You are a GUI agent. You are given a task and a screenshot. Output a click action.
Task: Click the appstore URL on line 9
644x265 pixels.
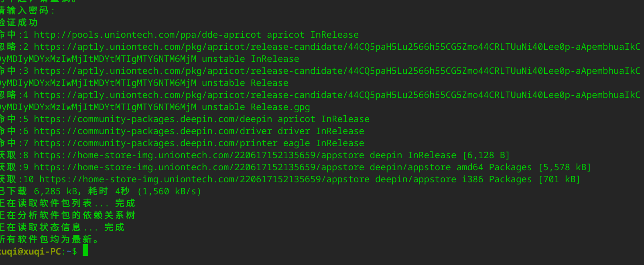pos(199,167)
